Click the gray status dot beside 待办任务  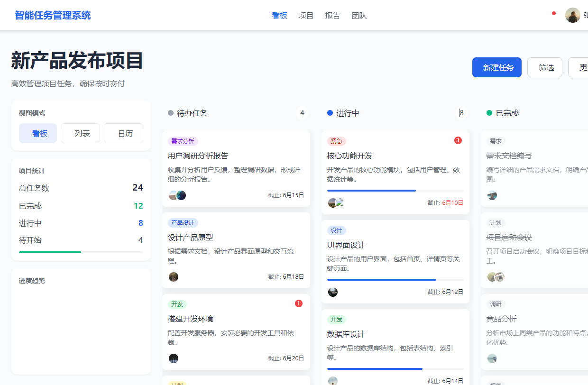click(170, 113)
